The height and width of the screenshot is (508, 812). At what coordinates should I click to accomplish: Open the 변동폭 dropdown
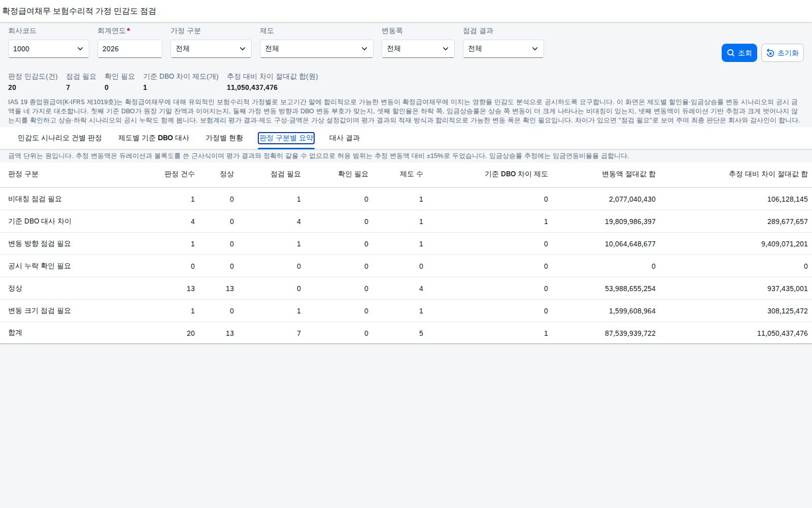pos(418,49)
